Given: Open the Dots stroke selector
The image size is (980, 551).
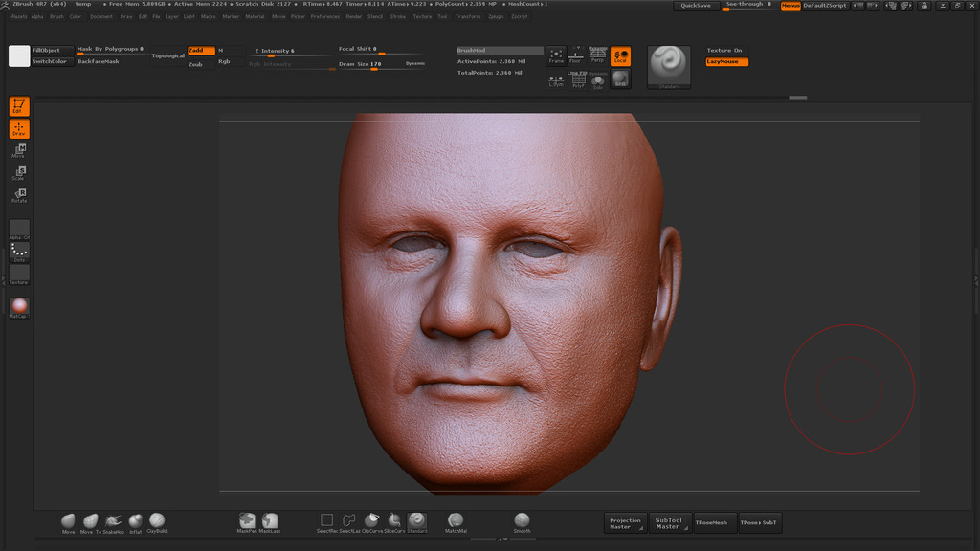Looking at the screenshot, I should (19, 252).
